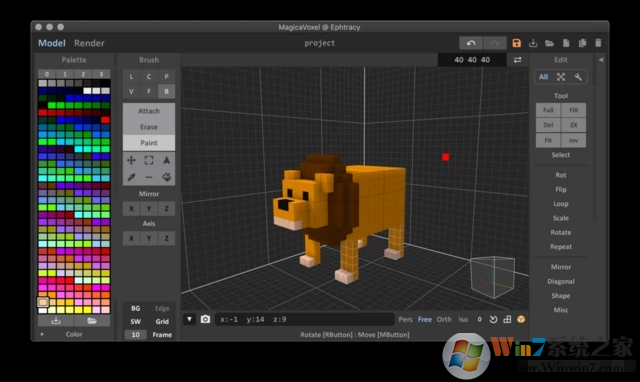This screenshot has width=640, height=382.
Task: Duplicate the project with the copy icon
Action: coord(582,43)
